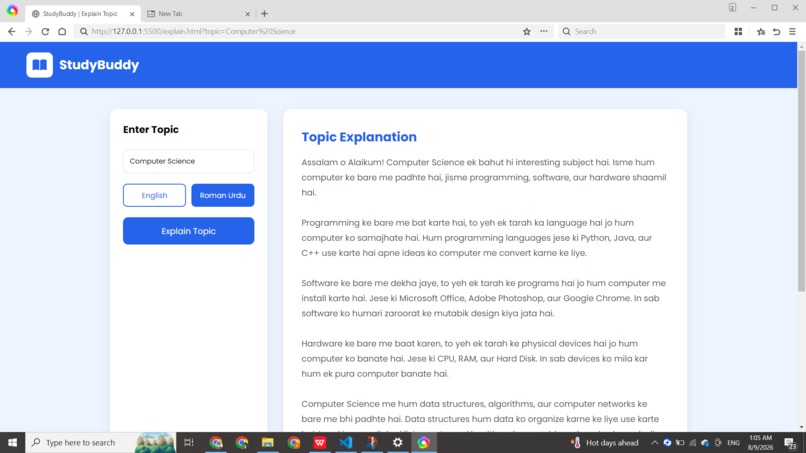
Task: Click the Explain Topic button
Action: tap(188, 231)
